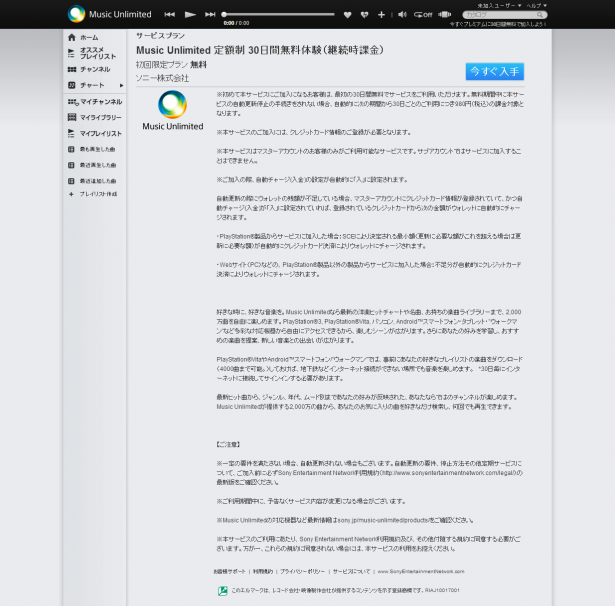The image size is (615, 606).
Task: Open the 利用規約 footer link
Action: pos(263,571)
